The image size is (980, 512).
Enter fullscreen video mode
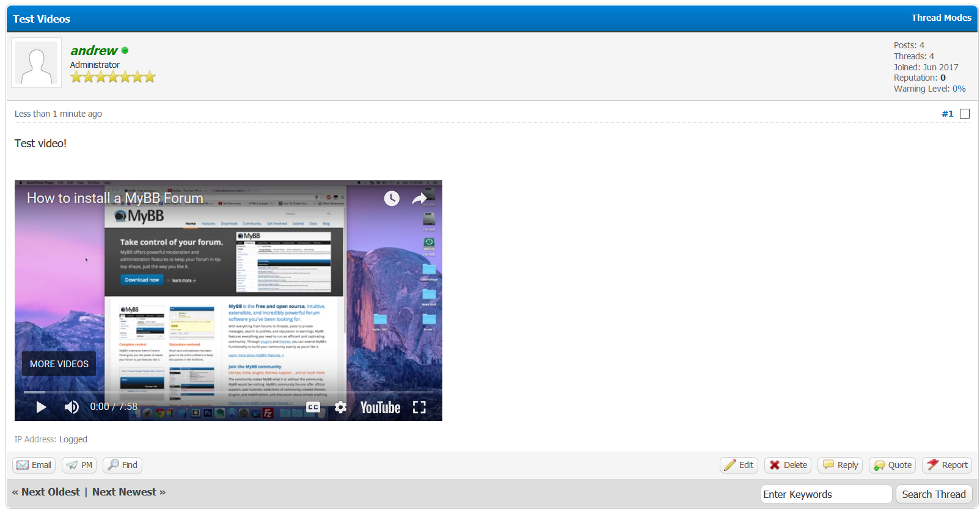coord(419,407)
